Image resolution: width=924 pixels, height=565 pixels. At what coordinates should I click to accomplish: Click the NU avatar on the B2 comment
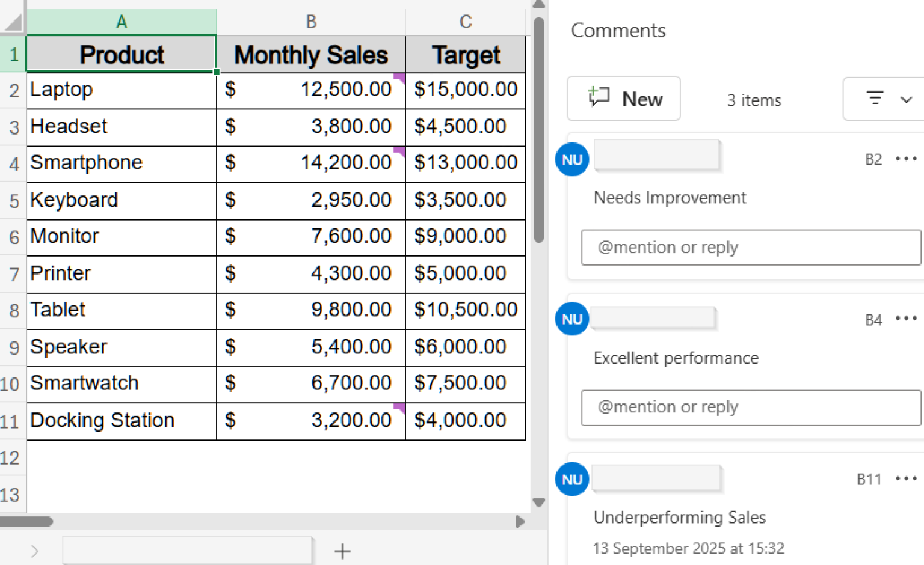[571, 159]
